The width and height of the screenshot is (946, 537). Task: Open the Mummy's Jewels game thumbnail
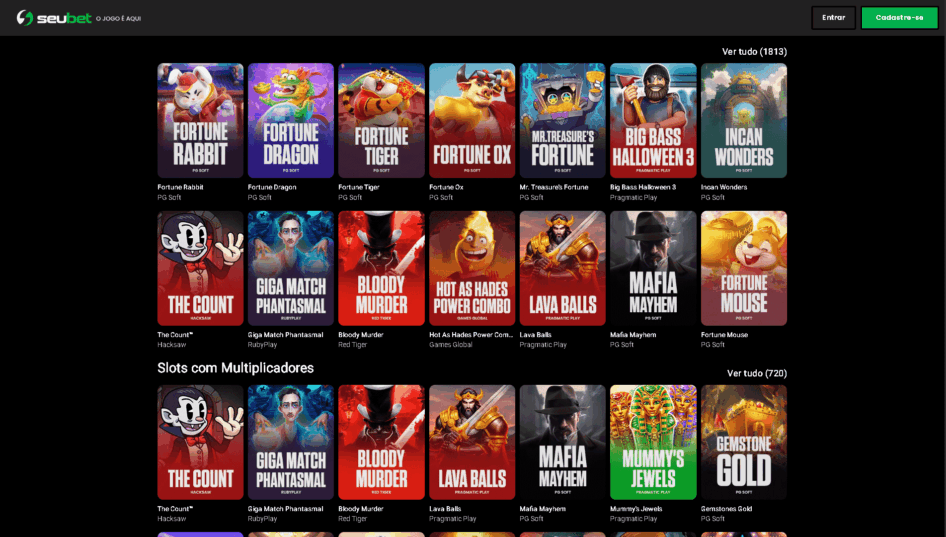[653, 442]
